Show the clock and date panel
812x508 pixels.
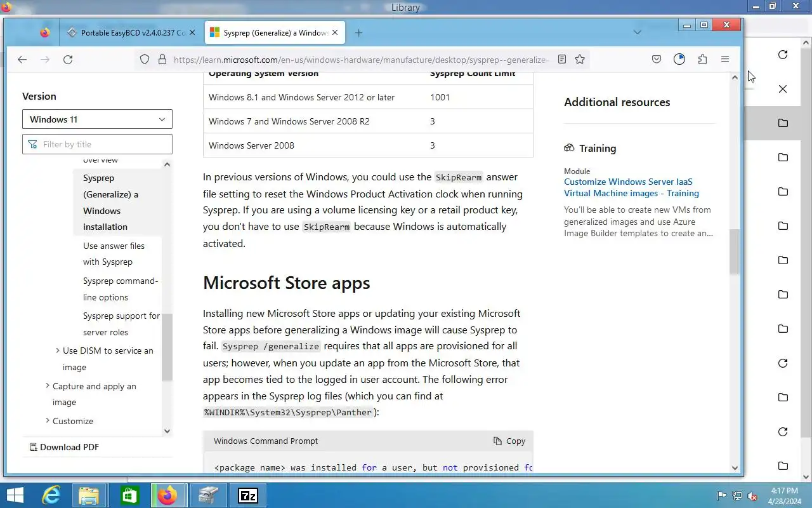click(x=785, y=496)
